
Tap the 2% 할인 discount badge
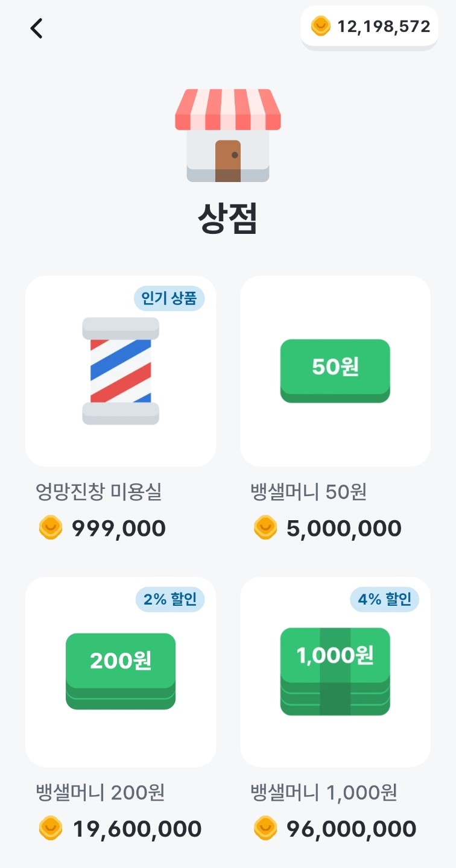(x=169, y=599)
